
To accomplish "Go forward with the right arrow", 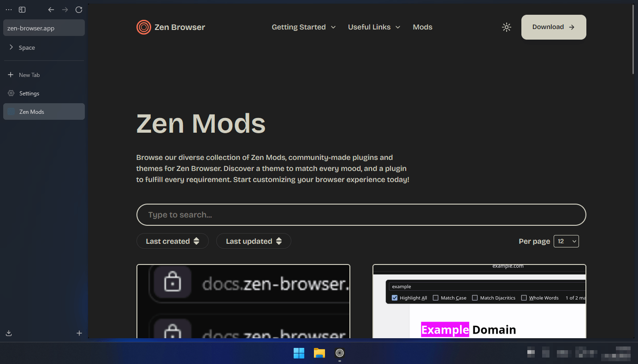I will (x=65, y=10).
